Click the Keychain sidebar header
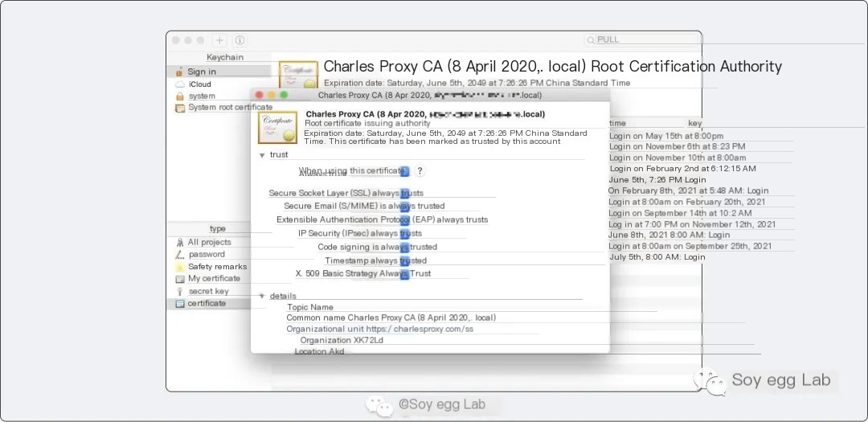 pyautogui.click(x=225, y=58)
